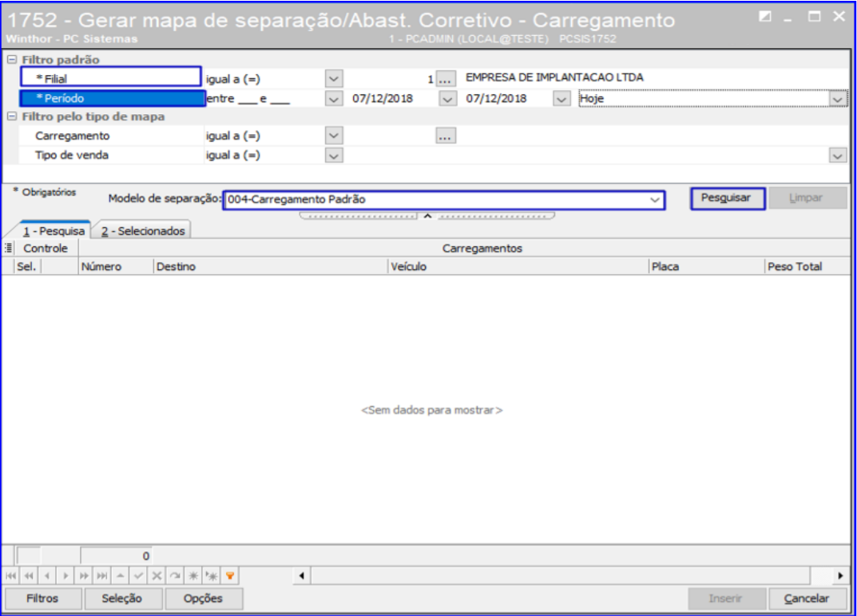857x616 pixels.
Task: Open Tipo de venda operator dropdown
Action: [334, 156]
